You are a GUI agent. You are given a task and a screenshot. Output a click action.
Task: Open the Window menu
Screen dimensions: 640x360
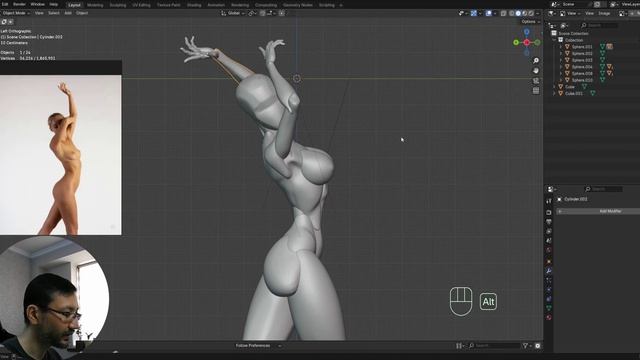(x=38, y=4)
